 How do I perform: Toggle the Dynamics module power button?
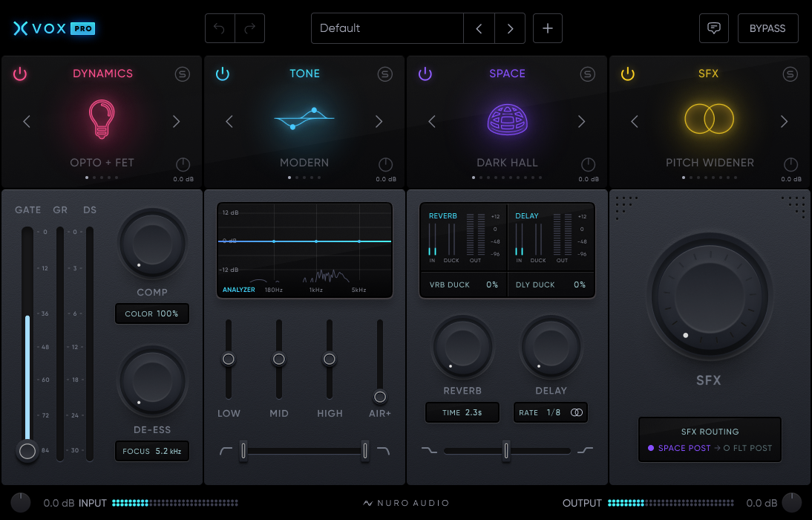click(x=20, y=74)
